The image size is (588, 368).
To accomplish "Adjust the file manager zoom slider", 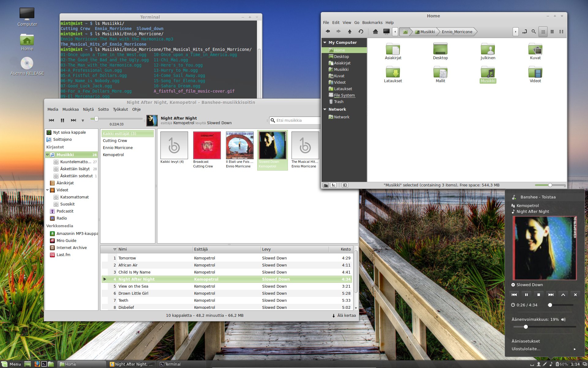I will 550,185.
